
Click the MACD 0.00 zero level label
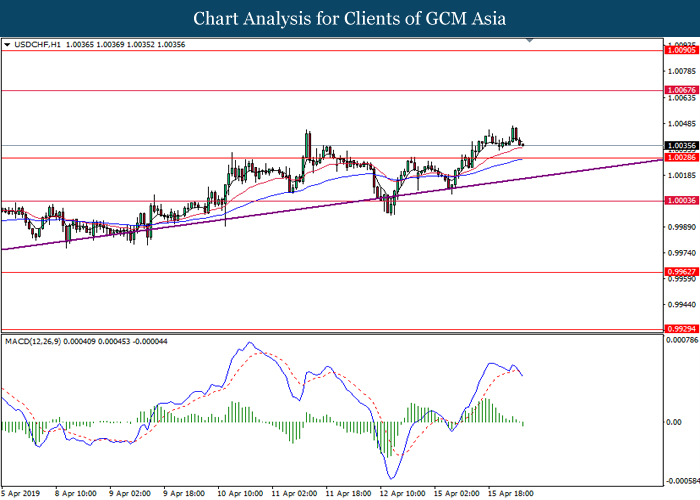pos(673,422)
